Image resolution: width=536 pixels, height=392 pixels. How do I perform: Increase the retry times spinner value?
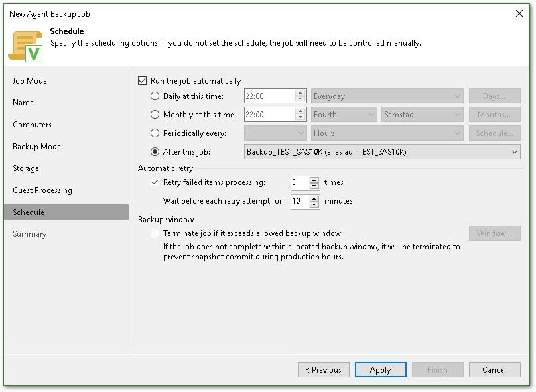coord(314,179)
